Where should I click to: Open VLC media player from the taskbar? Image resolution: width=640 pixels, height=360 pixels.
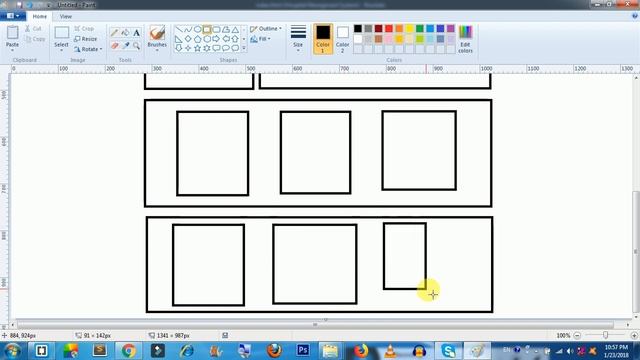click(x=391, y=351)
